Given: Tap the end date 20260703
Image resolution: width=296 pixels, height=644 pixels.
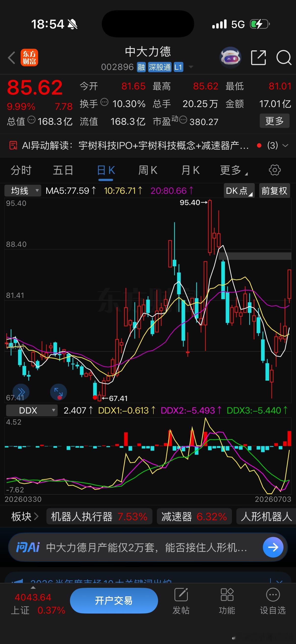Looking at the screenshot, I should [273, 499].
